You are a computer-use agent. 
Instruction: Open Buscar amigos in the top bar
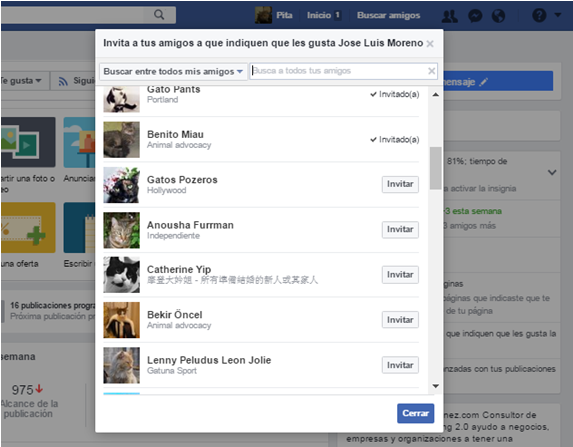tap(388, 15)
